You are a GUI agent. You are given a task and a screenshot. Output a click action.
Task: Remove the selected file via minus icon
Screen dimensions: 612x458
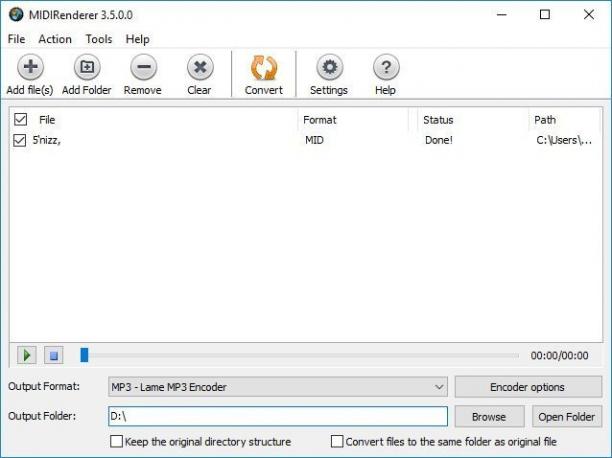pos(143,67)
